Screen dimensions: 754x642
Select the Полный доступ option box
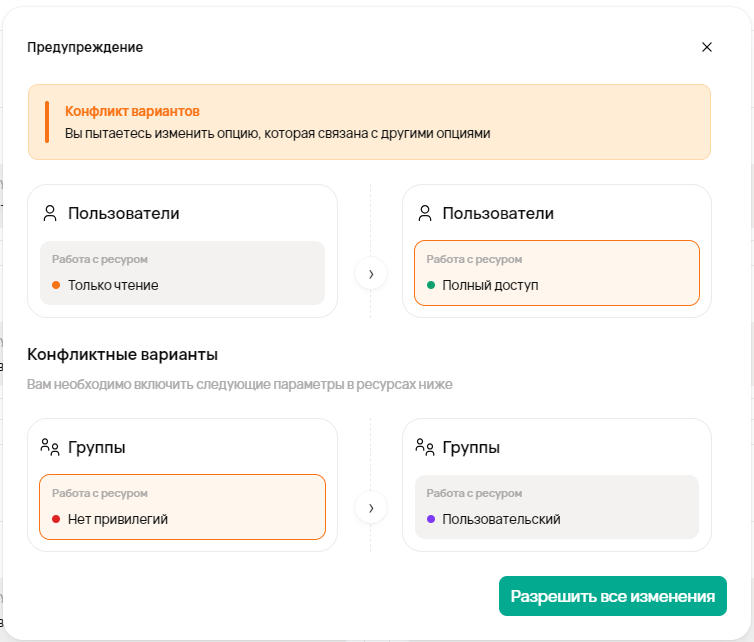556,273
